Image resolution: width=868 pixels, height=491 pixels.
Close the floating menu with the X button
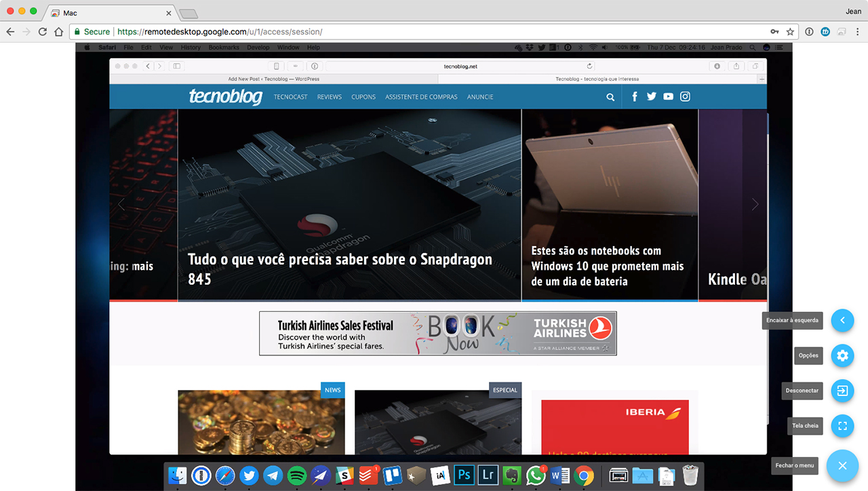point(842,466)
